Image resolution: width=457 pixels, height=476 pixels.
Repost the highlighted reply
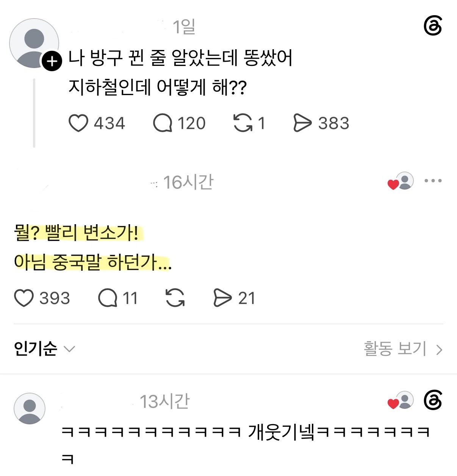[175, 298]
